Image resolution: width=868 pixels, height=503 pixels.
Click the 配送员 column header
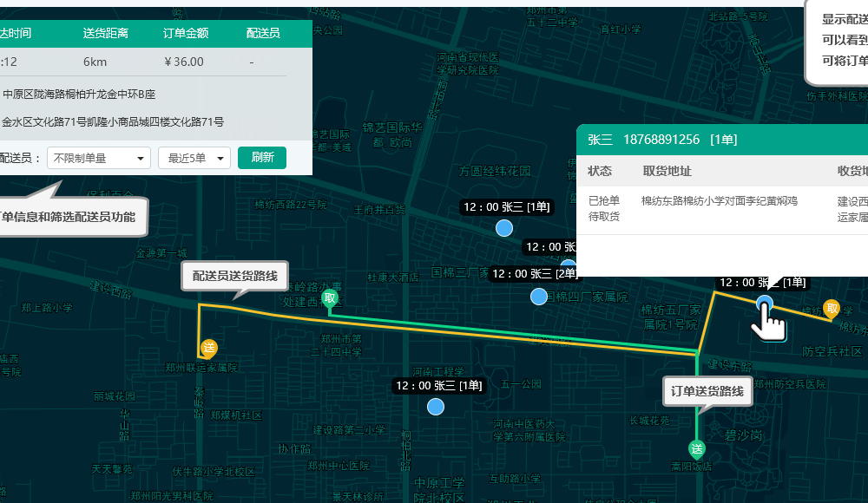[263, 33]
